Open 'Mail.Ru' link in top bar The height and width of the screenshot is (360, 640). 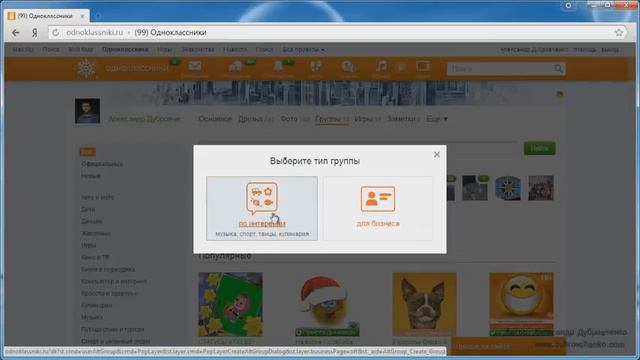pos(23,49)
